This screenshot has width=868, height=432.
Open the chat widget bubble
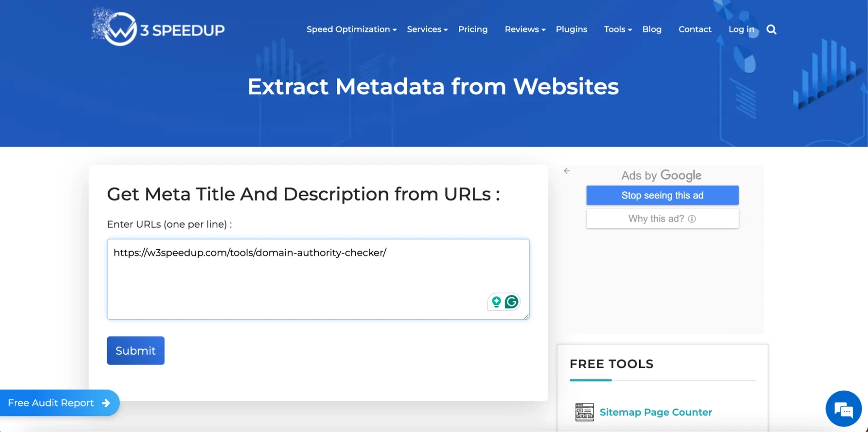point(844,408)
